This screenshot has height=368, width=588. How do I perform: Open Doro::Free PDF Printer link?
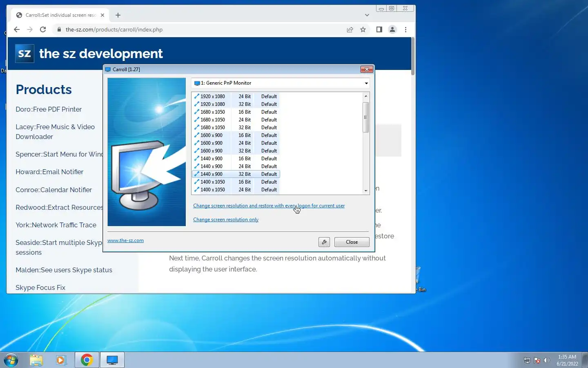coord(49,109)
